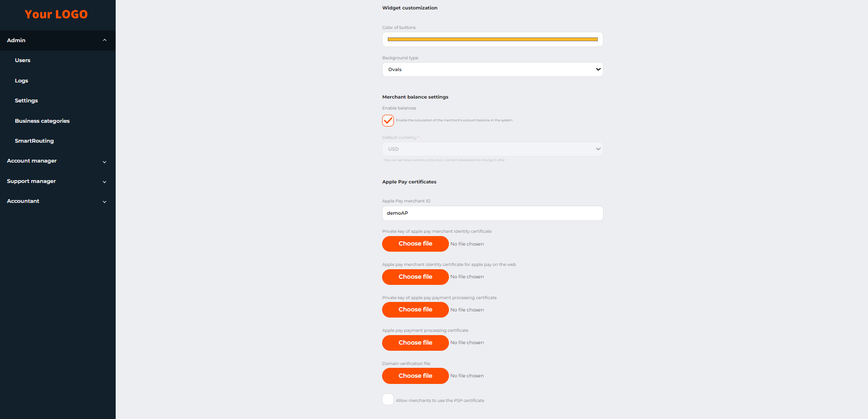Image resolution: width=868 pixels, height=419 pixels.
Task: Open the Default currency USD dropdown
Action: [493, 149]
